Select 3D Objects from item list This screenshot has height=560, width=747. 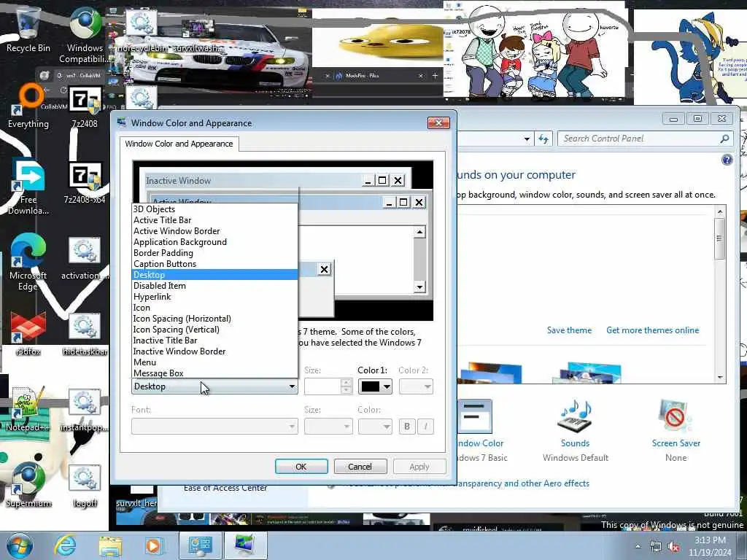click(214, 209)
